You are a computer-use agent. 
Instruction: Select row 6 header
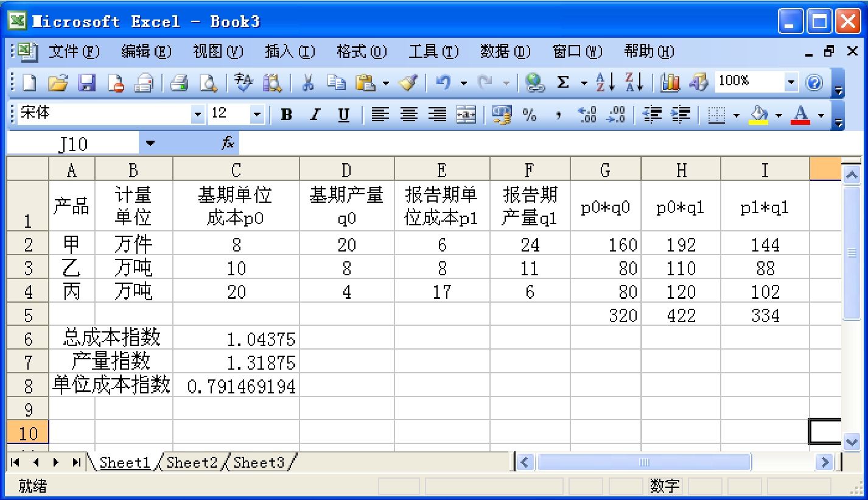point(28,338)
